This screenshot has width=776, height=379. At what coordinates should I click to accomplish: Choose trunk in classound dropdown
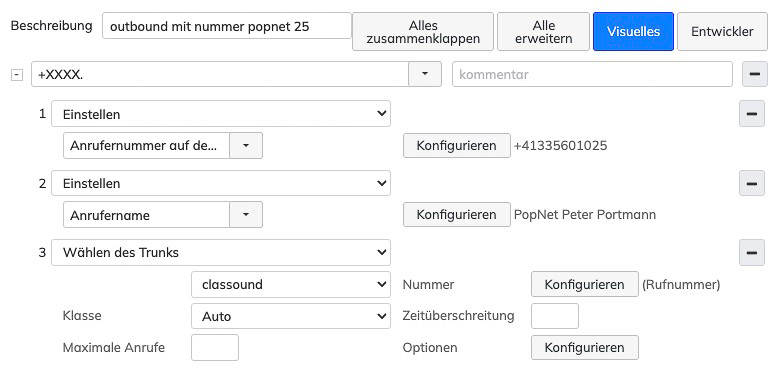(x=291, y=284)
